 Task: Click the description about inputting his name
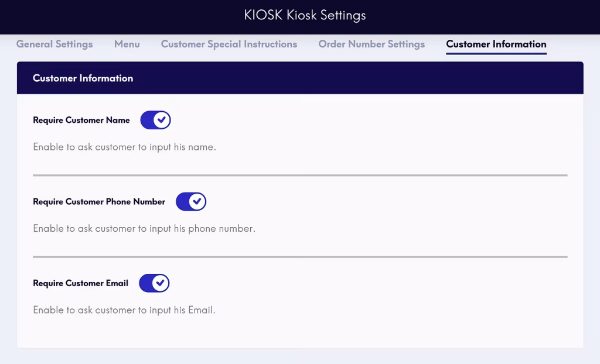tap(124, 147)
